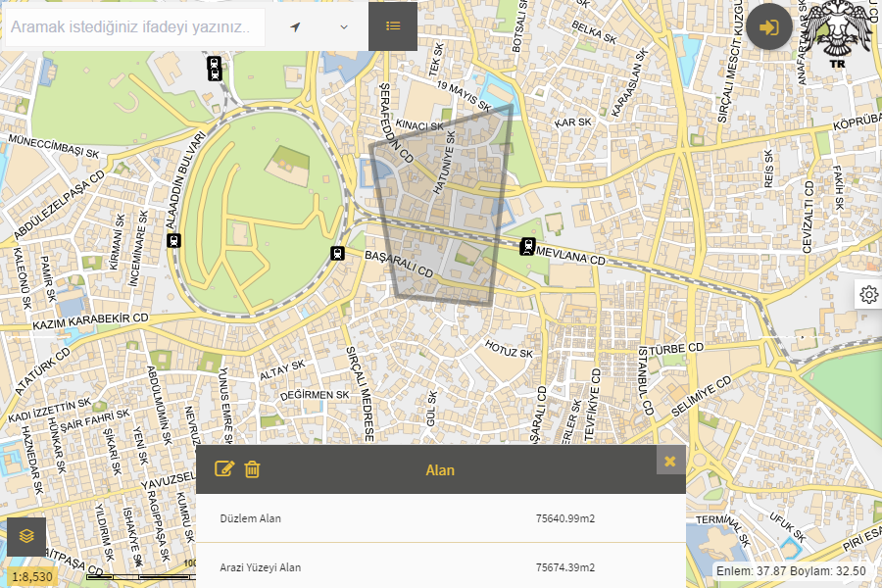Click the search input field
This screenshot has width=882, height=588.
[135, 27]
